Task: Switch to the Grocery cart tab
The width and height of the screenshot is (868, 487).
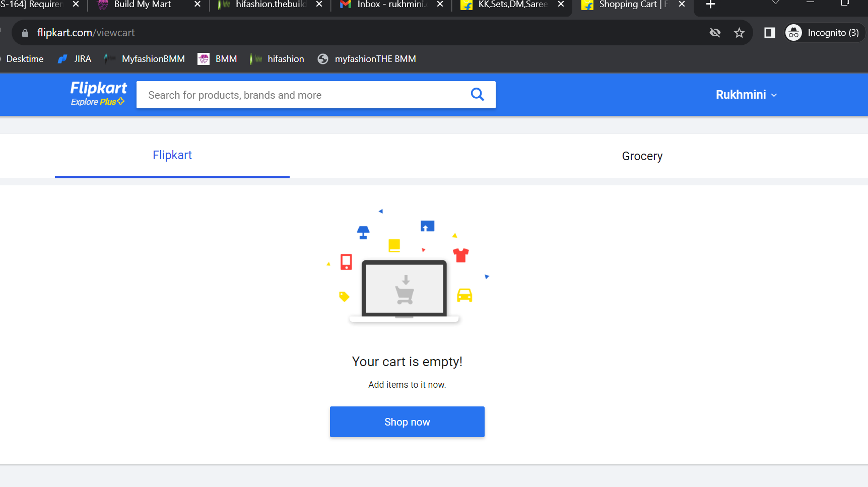Action: click(642, 156)
